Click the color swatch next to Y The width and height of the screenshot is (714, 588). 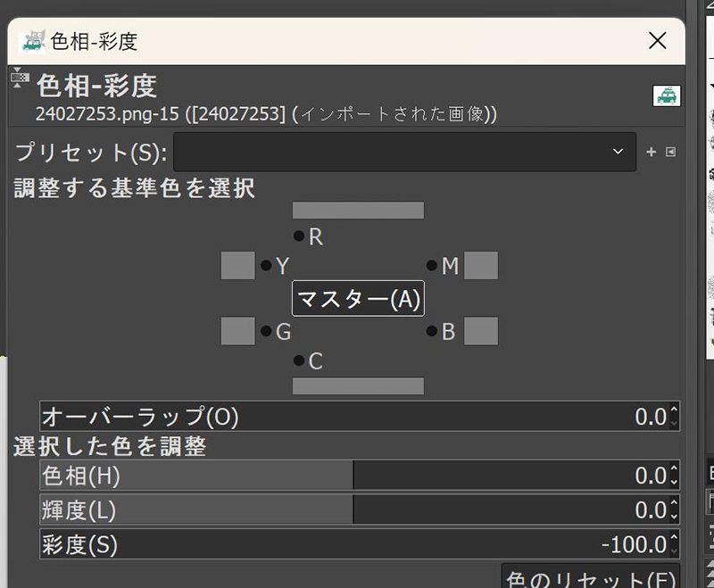(x=237, y=265)
